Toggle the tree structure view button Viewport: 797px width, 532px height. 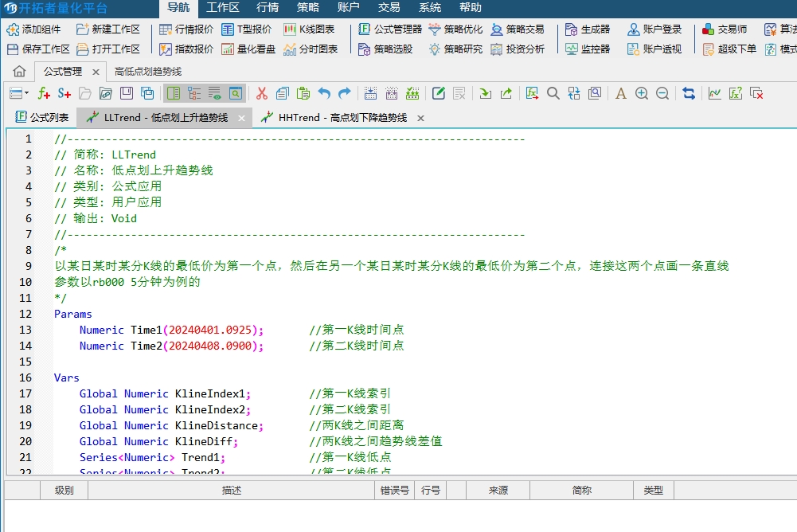(x=194, y=93)
